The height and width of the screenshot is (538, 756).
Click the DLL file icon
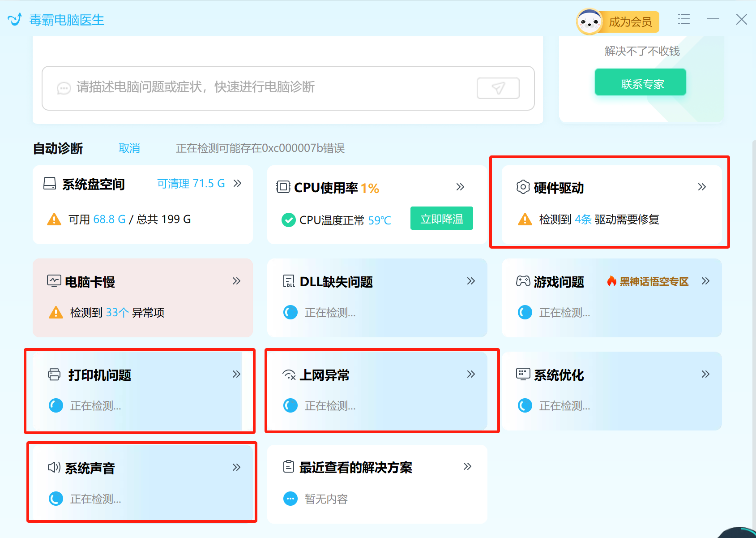tap(289, 281)
